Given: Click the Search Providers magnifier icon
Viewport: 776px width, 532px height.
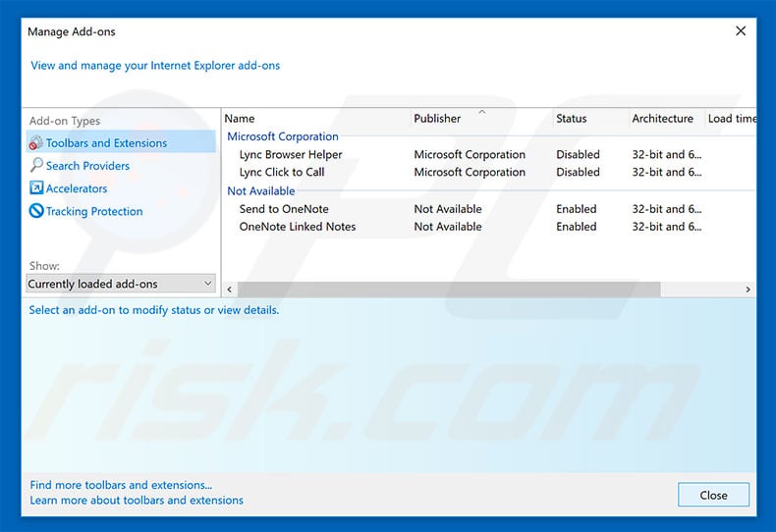Looking at the screenshot, I should click(36, 166).
